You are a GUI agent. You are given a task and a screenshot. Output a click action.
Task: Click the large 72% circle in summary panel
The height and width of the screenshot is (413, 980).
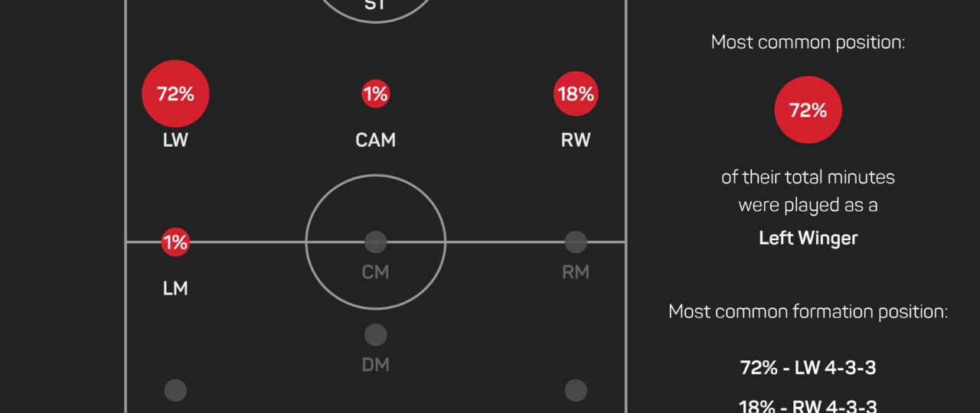(x=808, y=110)
